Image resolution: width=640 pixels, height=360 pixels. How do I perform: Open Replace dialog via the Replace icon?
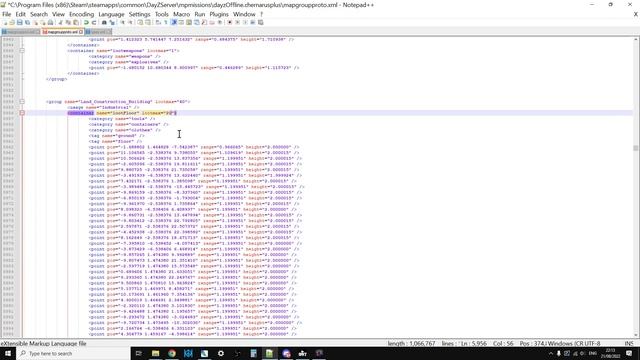coord(112,22)
